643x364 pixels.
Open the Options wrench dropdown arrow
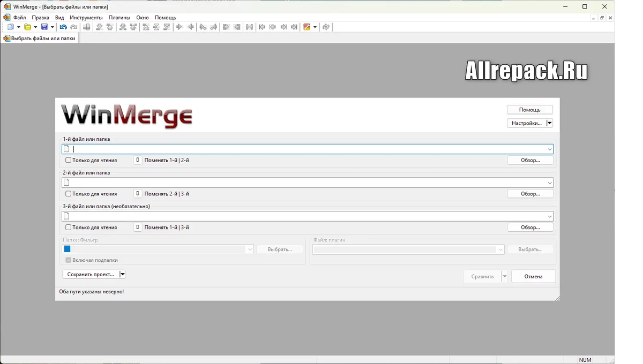315,27
